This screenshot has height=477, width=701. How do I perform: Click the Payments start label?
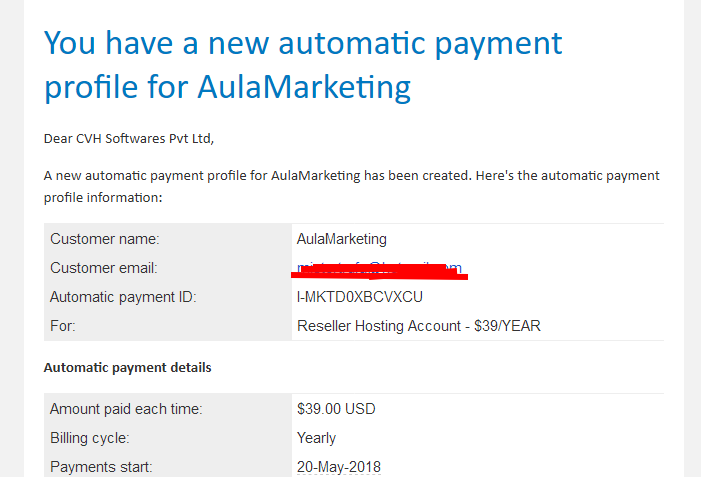pos(101,467)
